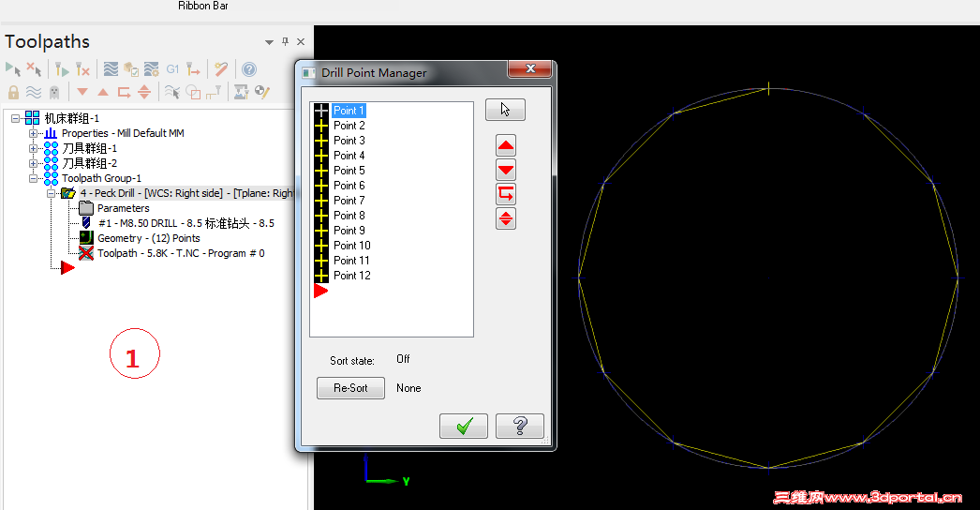The width and height of the screenshot is (980, 510).
Task: Open Geometry - (12) Points
Action: click(149, 238)
